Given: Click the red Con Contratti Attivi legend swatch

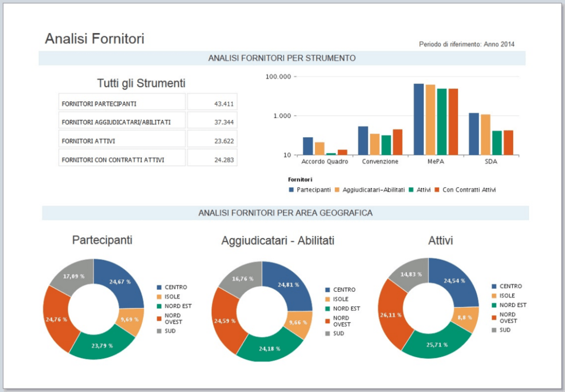Looking at the screenshot, I should [x=437, y=190].
